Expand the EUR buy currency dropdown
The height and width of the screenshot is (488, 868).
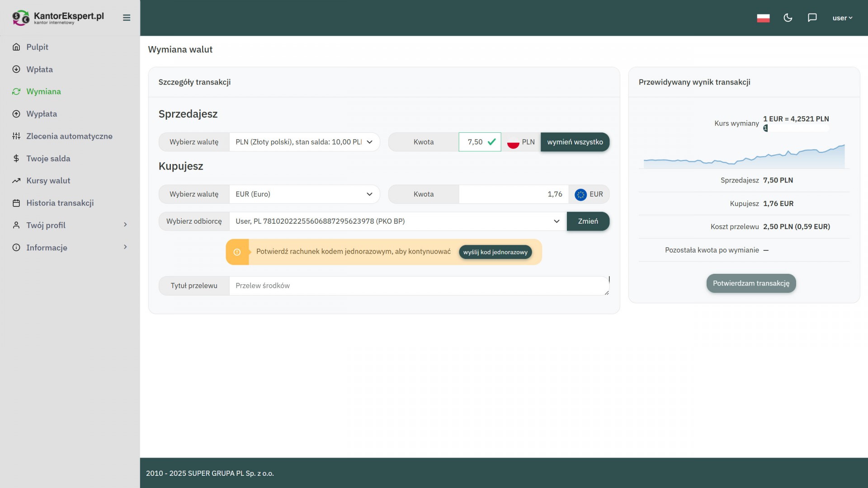click(304, 194)
